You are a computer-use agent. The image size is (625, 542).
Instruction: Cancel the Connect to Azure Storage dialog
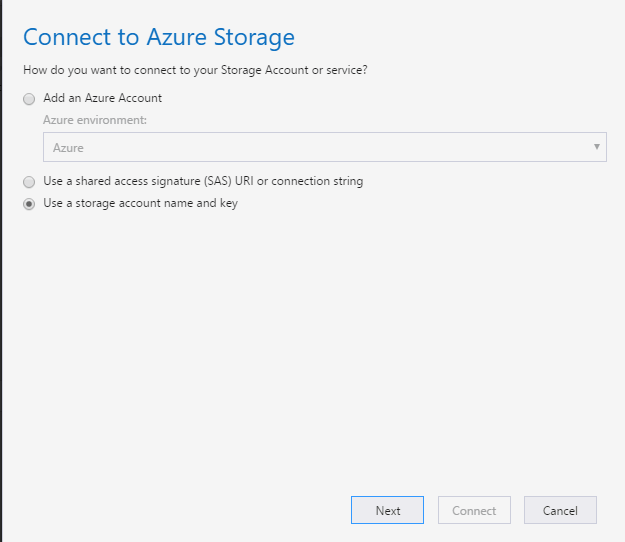[x=560, y=510]
